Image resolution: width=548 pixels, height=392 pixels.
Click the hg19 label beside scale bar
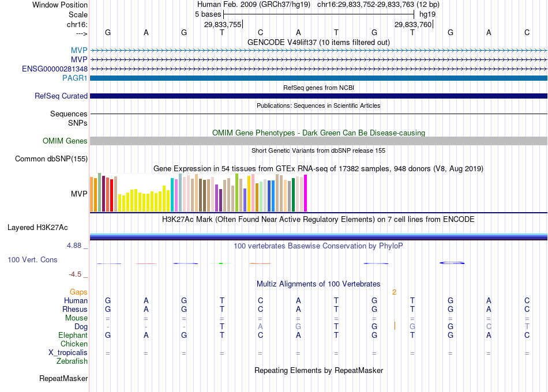[x=427, y=14]
